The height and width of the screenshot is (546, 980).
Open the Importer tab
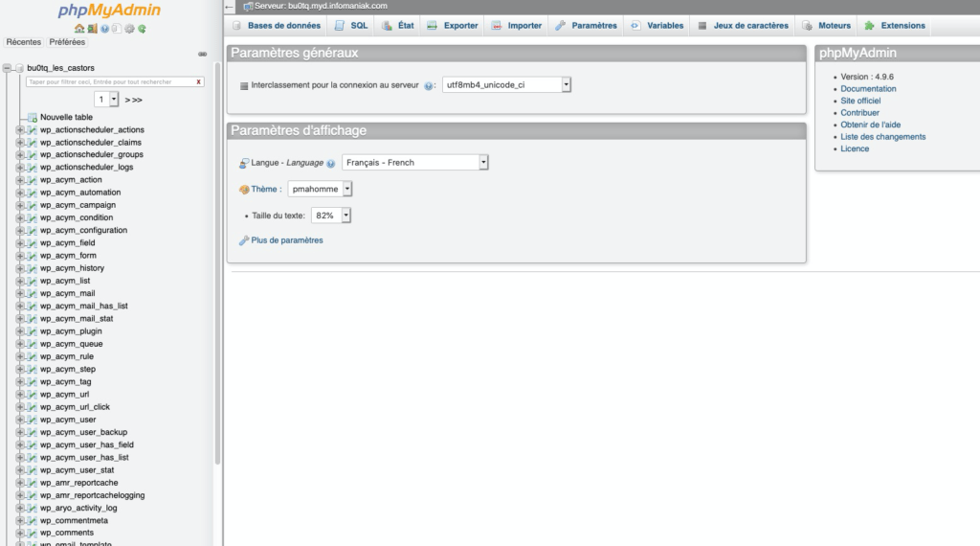(517, 26)
